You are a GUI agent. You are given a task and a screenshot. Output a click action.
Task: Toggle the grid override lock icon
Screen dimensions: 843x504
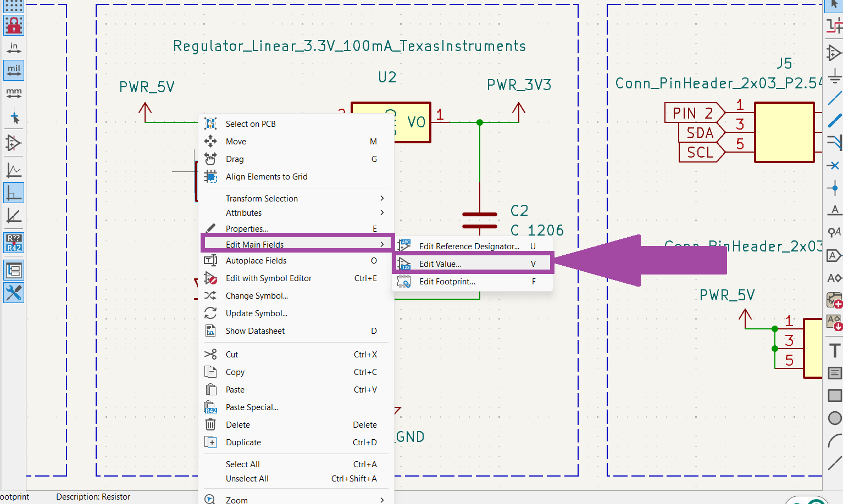(x=14, y=25)
